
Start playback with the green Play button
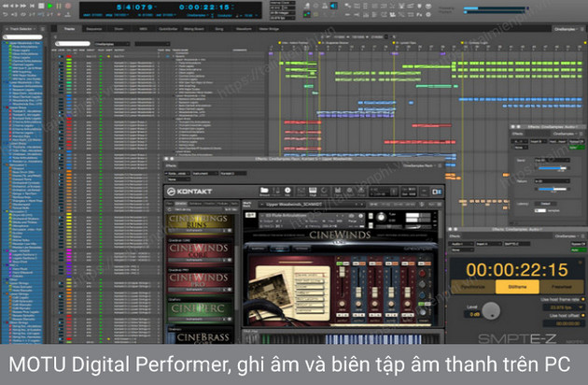click(49, 6)
